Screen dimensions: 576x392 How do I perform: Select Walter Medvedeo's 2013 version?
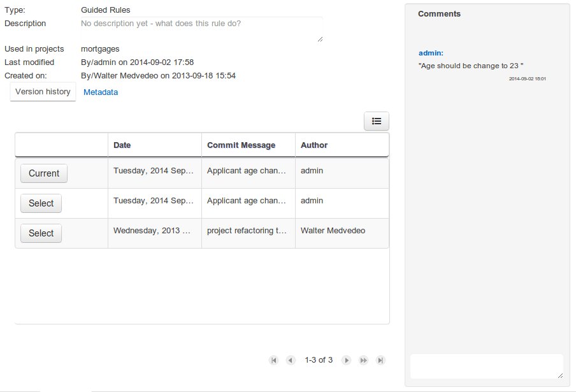click(41, 233)
